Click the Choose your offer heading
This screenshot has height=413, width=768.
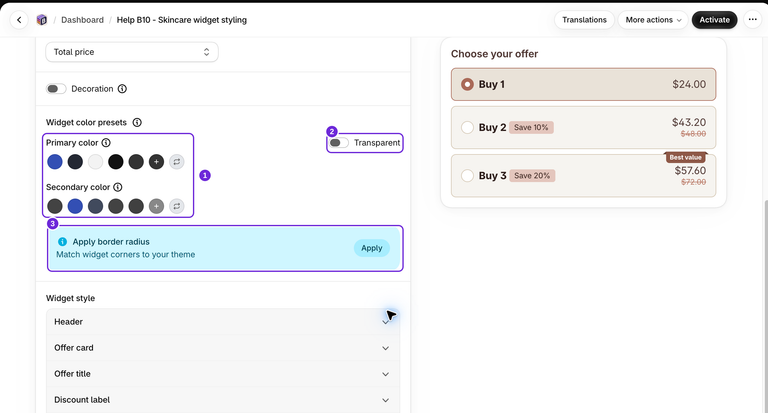(494, 54)
